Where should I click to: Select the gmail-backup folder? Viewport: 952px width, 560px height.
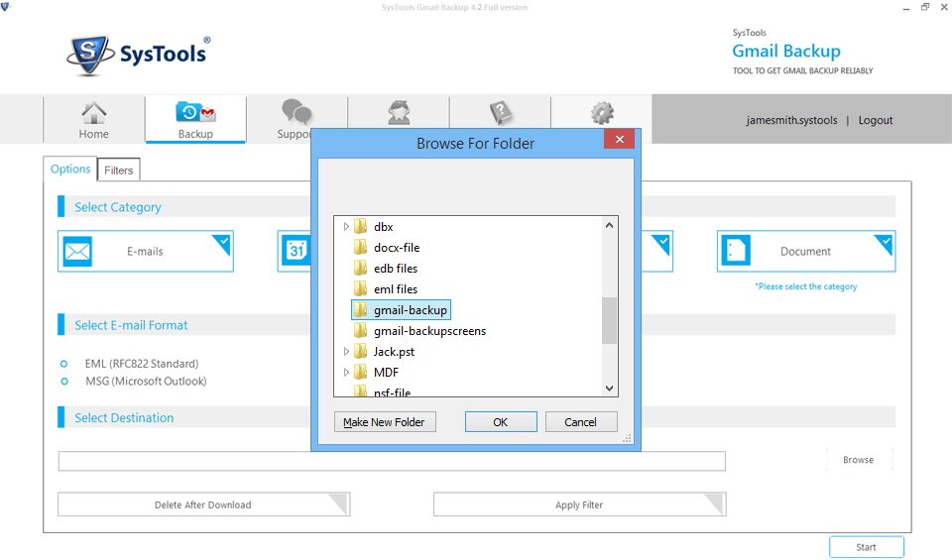pos(401,310)
